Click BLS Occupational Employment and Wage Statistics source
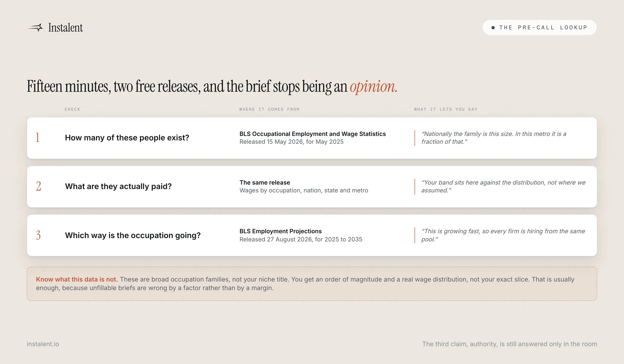Screen dimensions: 624x364 click(312, 134)
